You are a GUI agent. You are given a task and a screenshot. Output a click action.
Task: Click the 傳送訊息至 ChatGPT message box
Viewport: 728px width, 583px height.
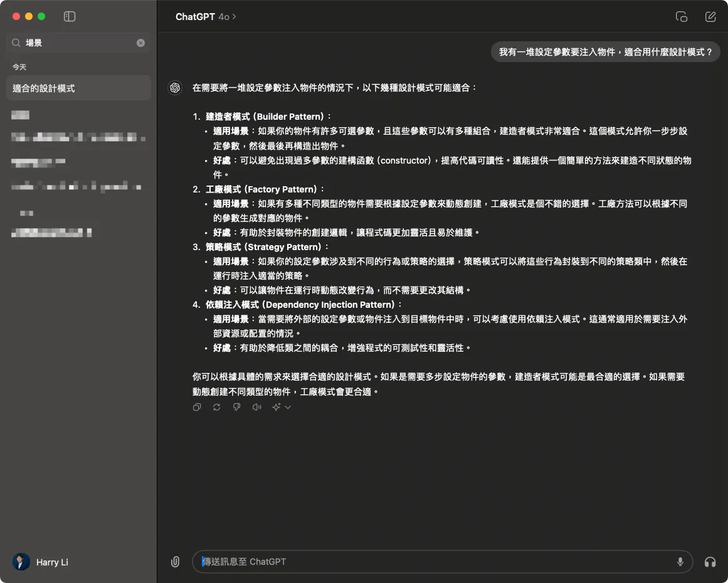[x=433, y=562]
